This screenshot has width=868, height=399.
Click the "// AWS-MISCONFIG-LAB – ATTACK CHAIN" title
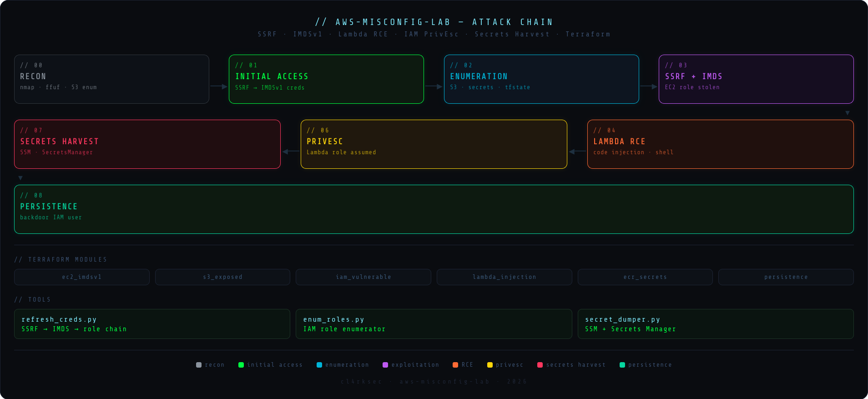coord(434,22)
